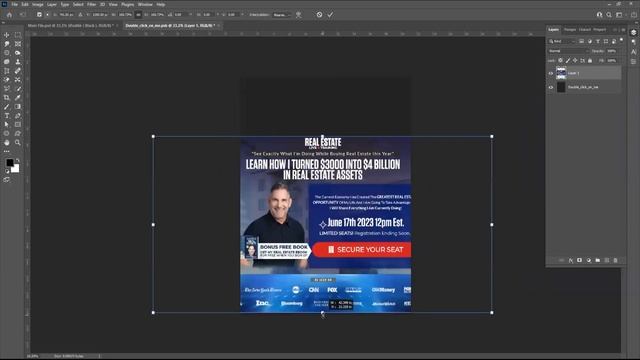The height and width of the screenshot is (360, 640).
Task: Create a new layer icon
Action: (607, 260)
